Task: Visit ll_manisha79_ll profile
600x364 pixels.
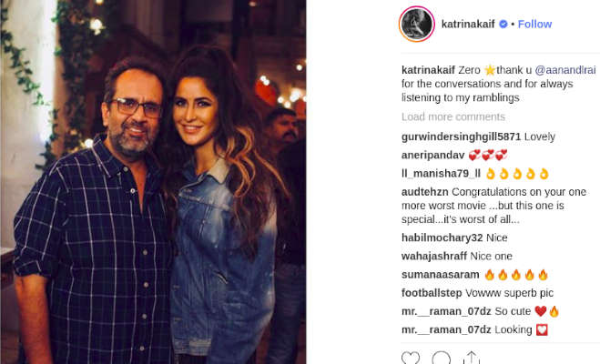Action: [x=441, y=173]
